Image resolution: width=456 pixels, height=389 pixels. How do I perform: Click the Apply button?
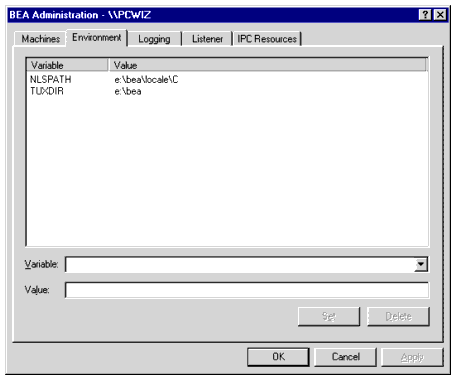(412, 357)
